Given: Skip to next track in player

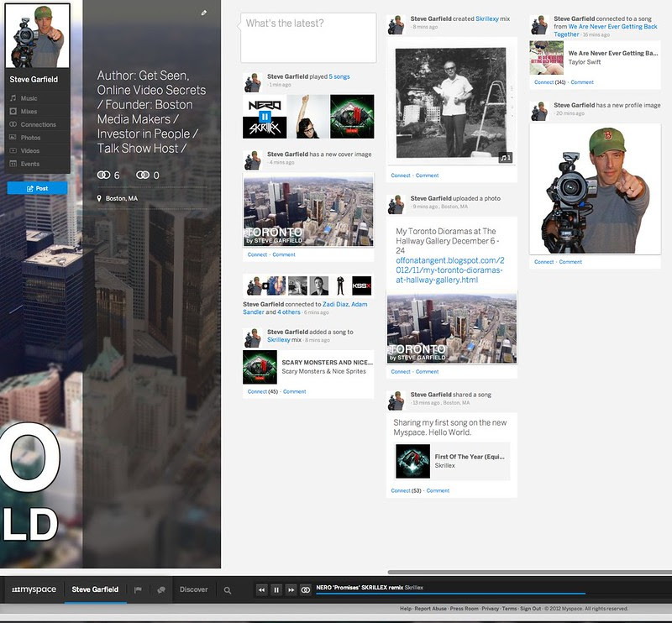Looking at the screenshot, I should [x=291, y=590].
